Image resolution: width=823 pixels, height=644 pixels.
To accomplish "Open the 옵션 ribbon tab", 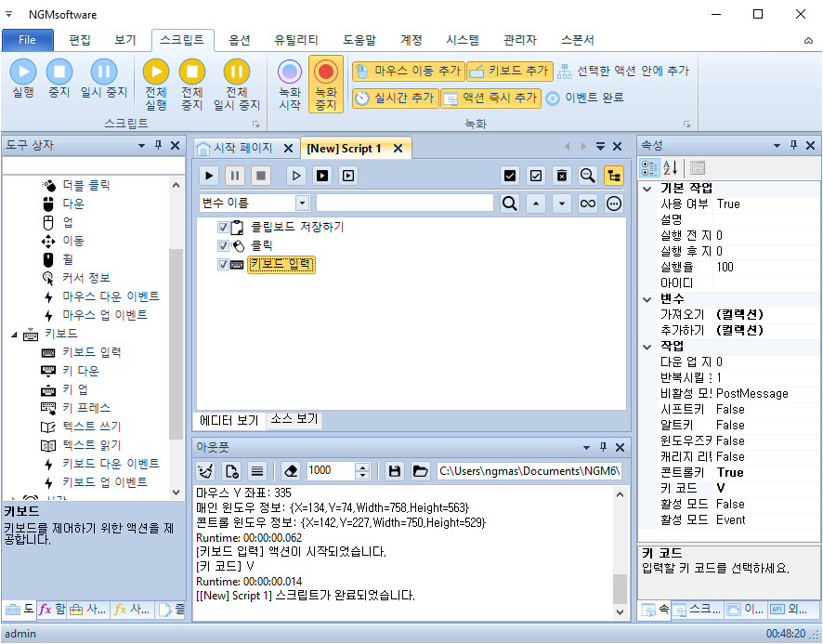I will pyautogui.click(x=240, y=40).
